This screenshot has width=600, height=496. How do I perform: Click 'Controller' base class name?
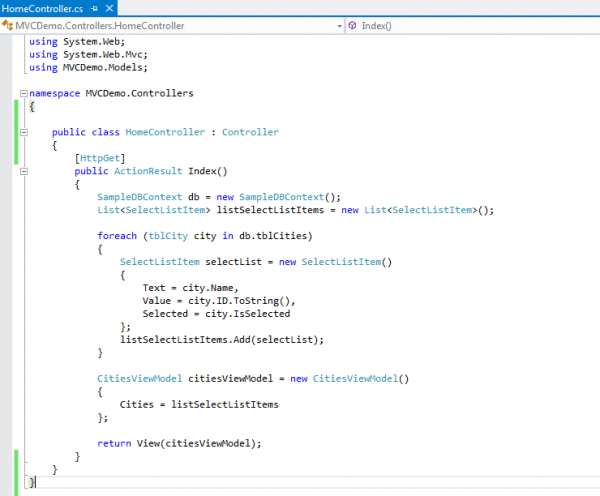pyautogui.click(x=250, y=132)
